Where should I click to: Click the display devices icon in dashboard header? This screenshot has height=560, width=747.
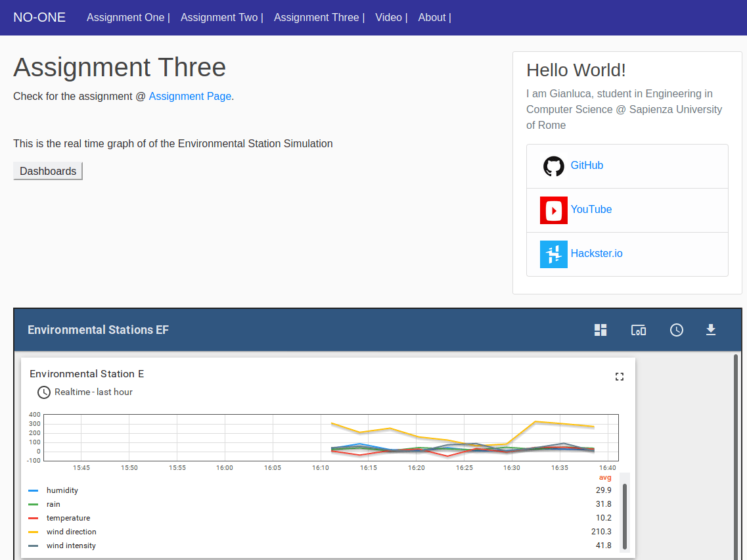tap(638, 330)
